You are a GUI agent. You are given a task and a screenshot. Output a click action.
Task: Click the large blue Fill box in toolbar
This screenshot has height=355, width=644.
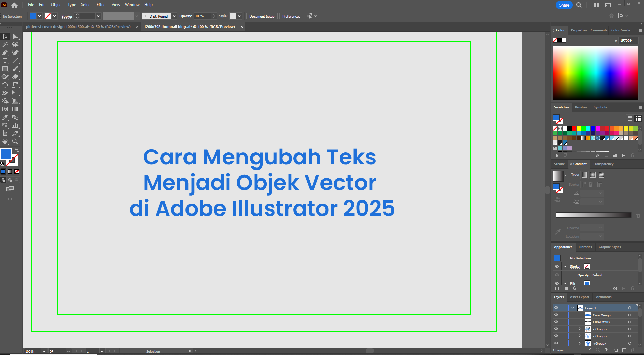coord(6,154)
